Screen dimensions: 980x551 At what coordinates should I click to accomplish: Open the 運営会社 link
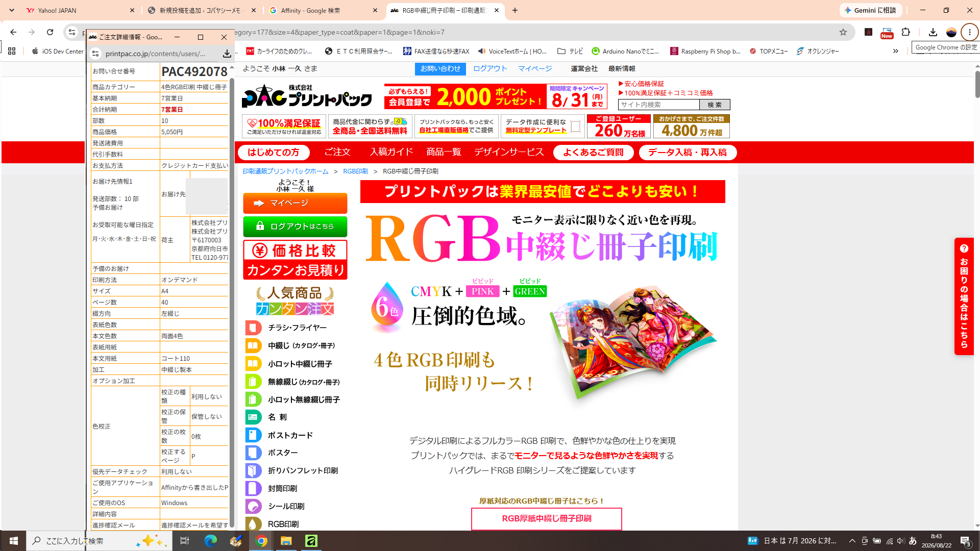tap(584, 68)
